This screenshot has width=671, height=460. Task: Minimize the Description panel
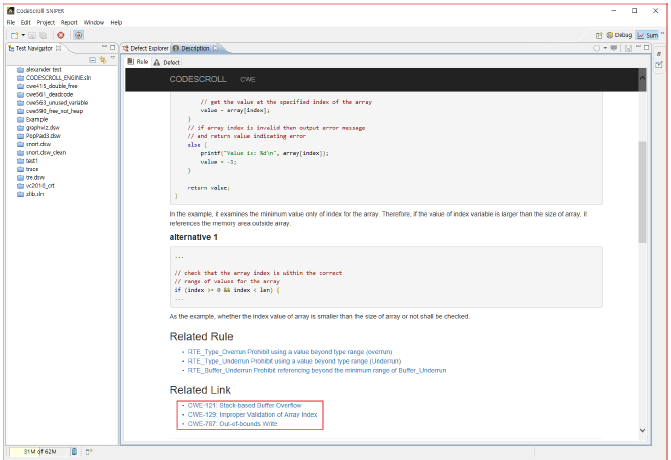638,47
